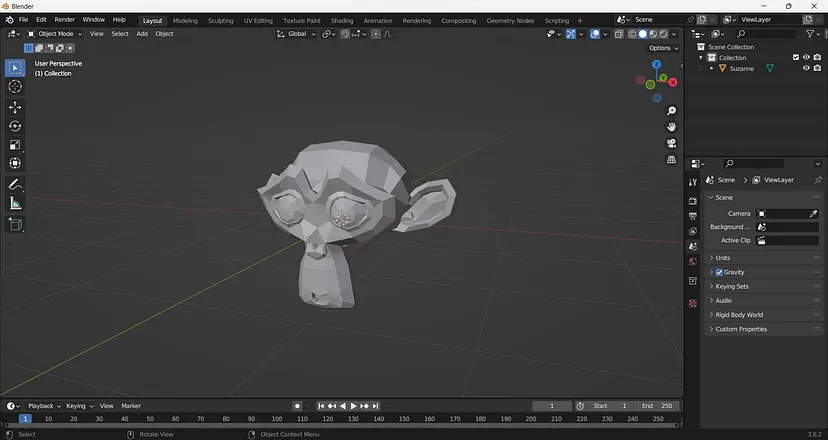Activate the 3D Cursor tool
828x440 pixels.
click(15, 87)
